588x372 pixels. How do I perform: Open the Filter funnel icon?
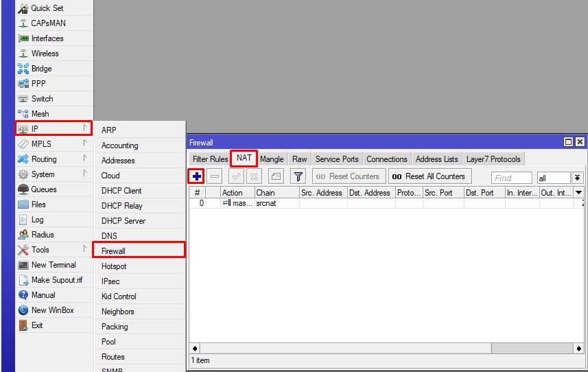pyautogui.click(x=298, y=177)
